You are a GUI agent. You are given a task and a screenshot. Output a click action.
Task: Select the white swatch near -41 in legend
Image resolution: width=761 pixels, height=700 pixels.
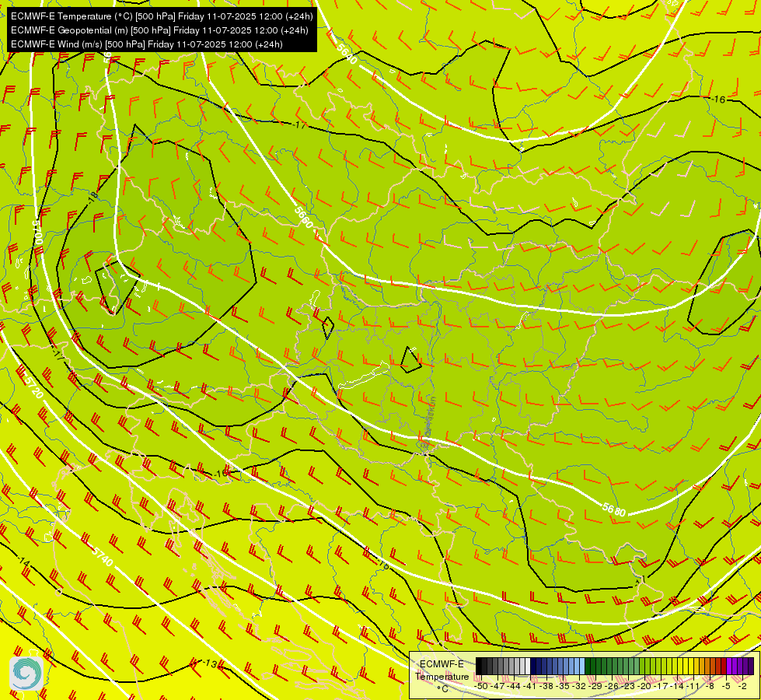click(x=528, y=666)
